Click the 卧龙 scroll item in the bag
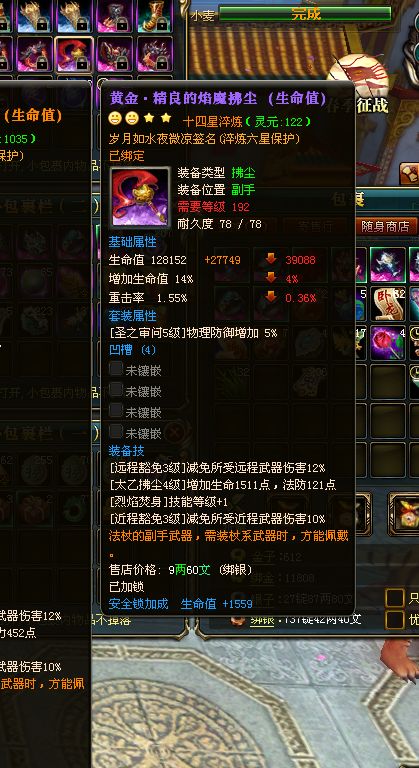 tap(388, 303)
